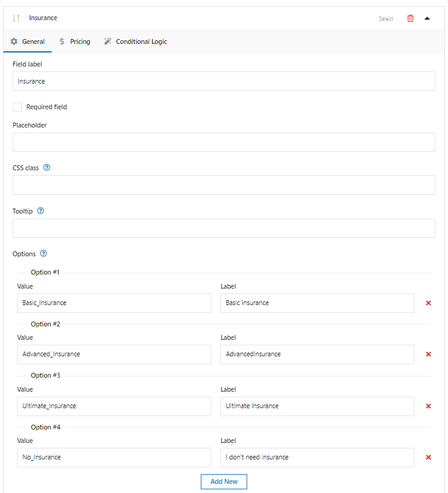Remove Option #1 with red X
The height and width of the screenshot is (493, 448).
(x=428, y=303)
